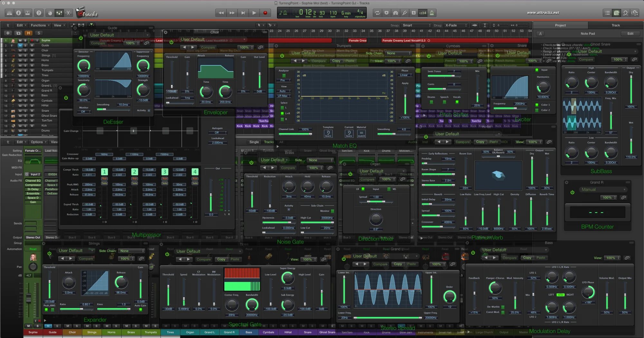Click the Match EQ template Learn button
Viewport: 644px width, 338px height.
(x=328, y=134)
